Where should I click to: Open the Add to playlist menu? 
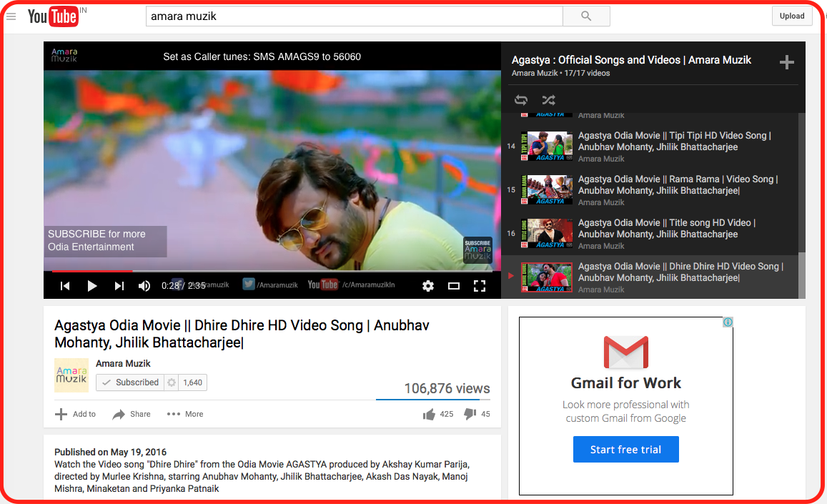point(75,414)
